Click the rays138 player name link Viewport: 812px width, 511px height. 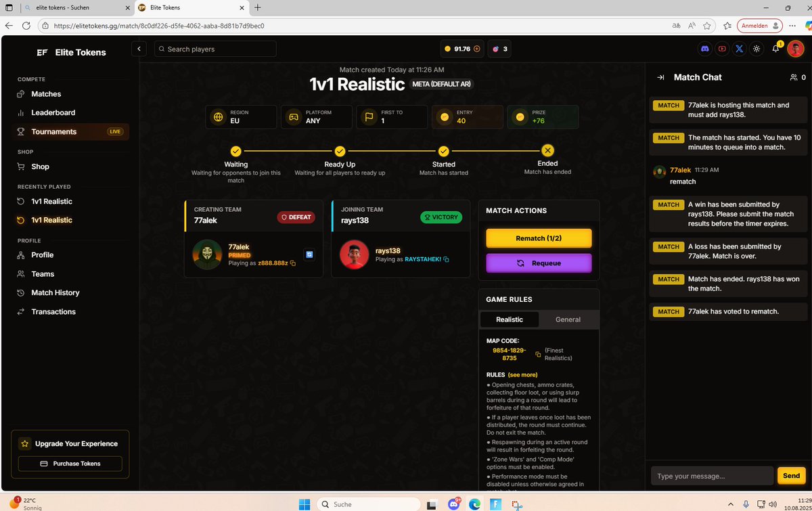pos(388,250)
